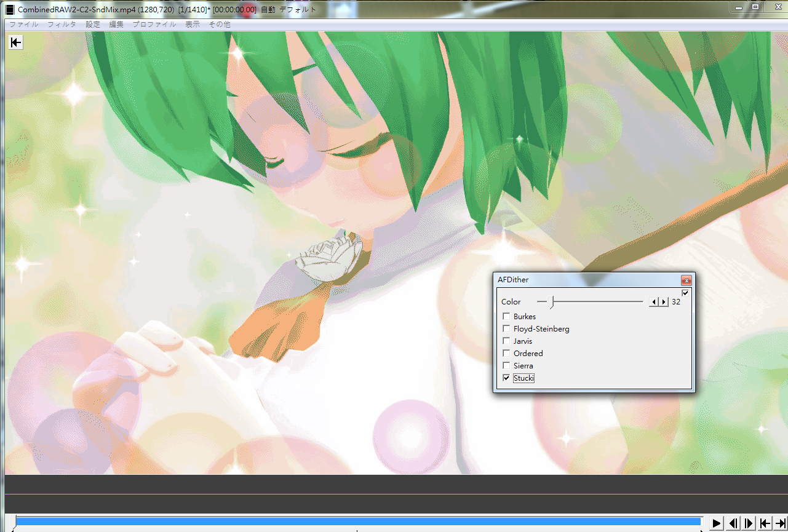Click the Color value 32
The image size is (788, 532).
point(676,301)
